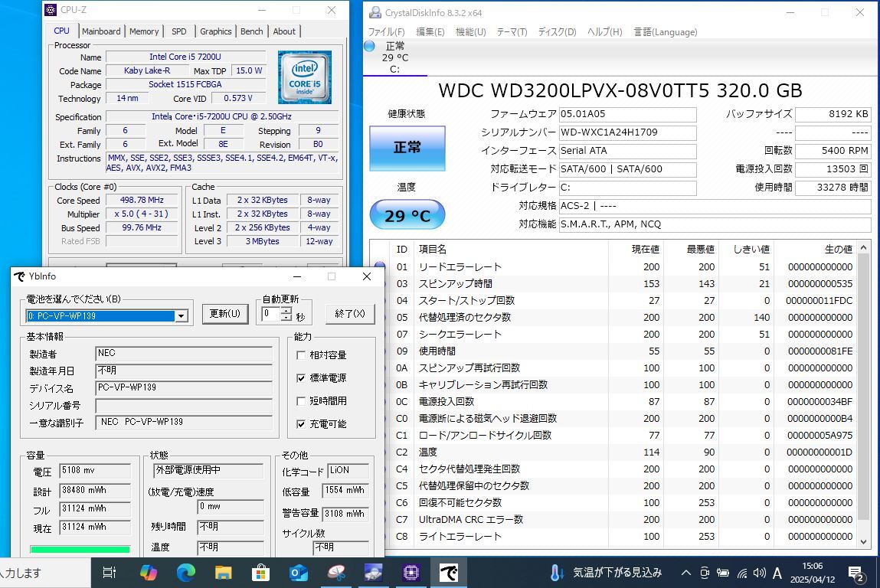Open the Bench tab in CPU-Z
This screenshot has height=588, width=880.
[251, 31]
